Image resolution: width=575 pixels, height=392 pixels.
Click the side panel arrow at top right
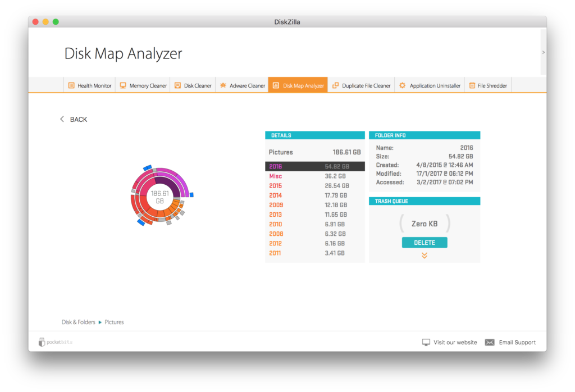click(543, 52)
